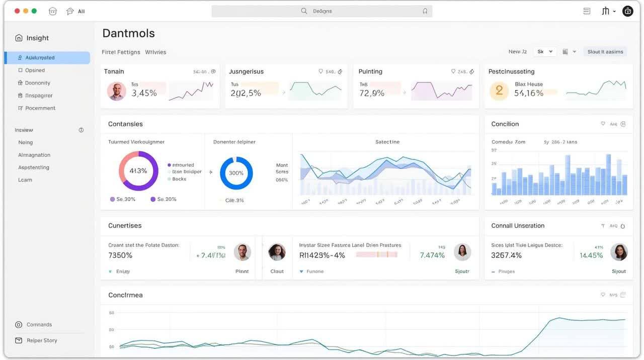The width and height of the screenshot is (644, 360).
Task: Expand the Funone disclosure triangle
Action: pos(301,272)
